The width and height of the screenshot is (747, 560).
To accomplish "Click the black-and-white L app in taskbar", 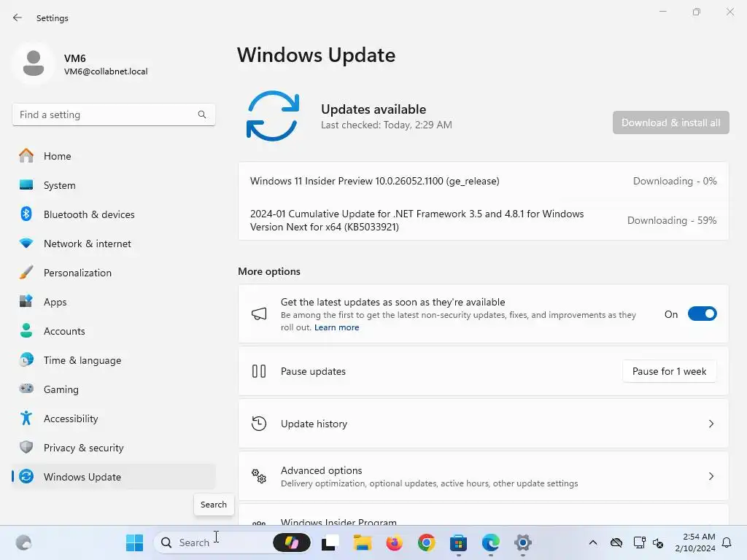I will click(330, 542).
